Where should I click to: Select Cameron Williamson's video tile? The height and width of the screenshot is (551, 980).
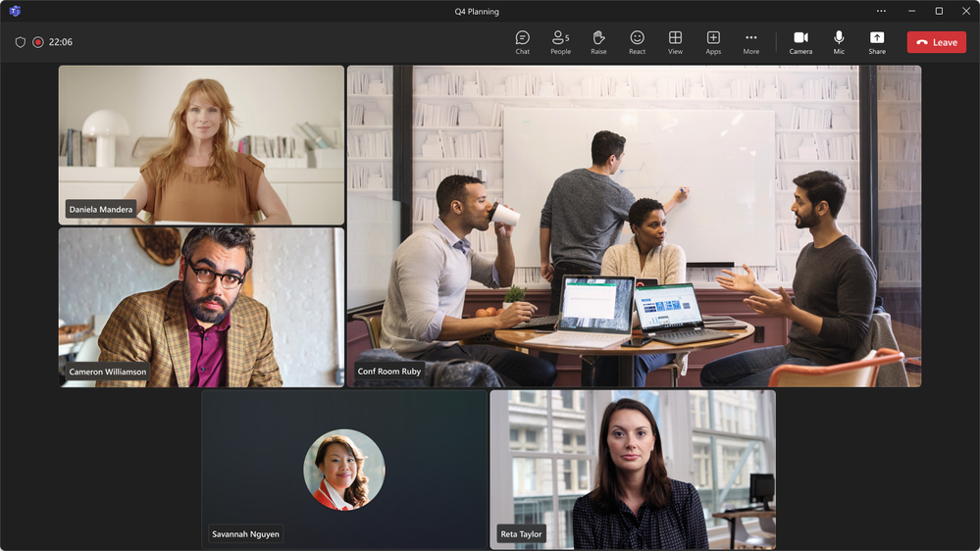coord(201,307)
